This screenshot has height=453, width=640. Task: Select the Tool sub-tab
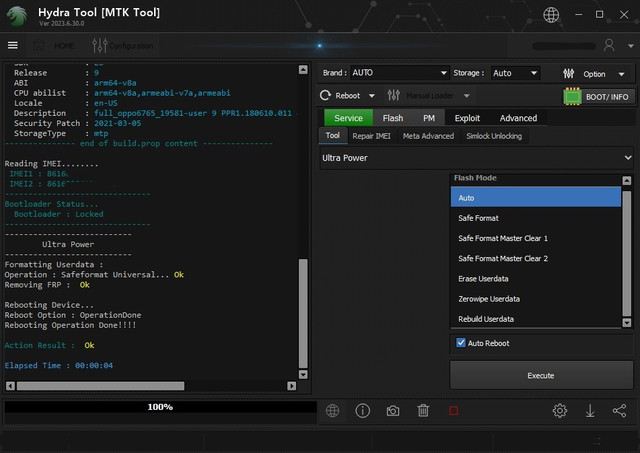333,135
